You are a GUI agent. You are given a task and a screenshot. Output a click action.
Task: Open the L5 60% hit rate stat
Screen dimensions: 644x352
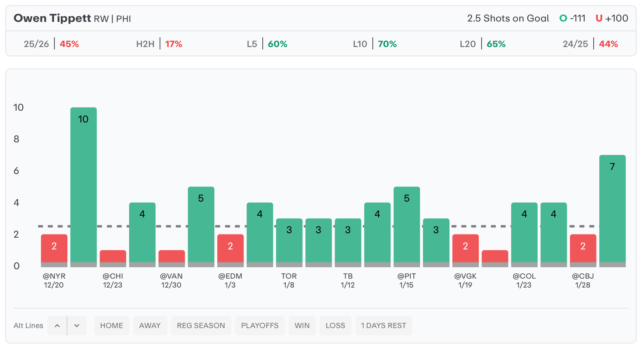pos(267,44)
